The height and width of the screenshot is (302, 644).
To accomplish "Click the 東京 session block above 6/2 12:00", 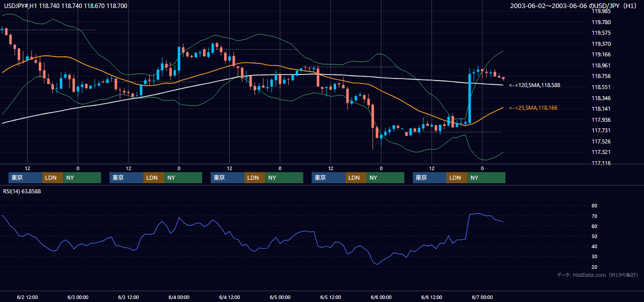I will point(25,178).
